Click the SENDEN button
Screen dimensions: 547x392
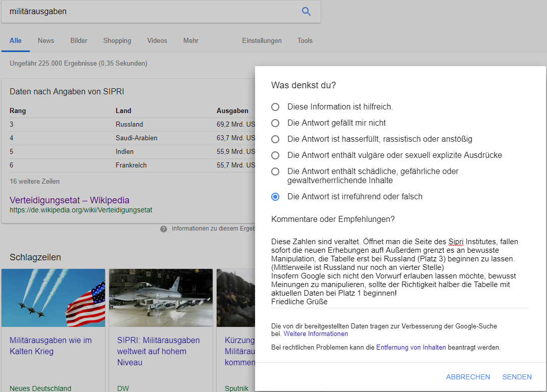tap(517, 377)
